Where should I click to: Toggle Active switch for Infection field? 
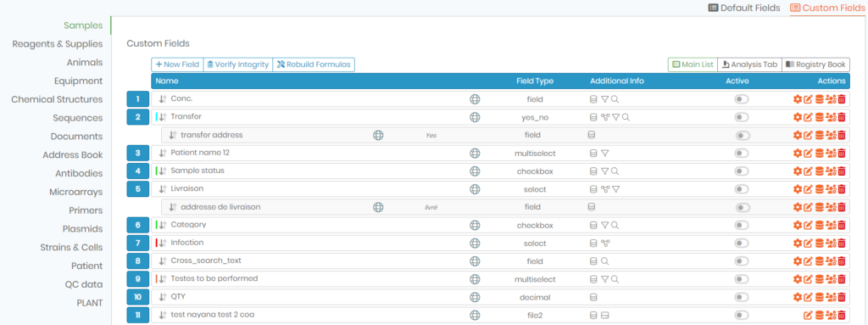(741, 243)
